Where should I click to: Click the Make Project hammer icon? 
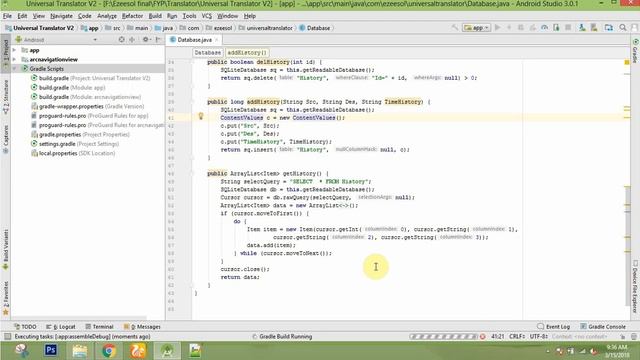(455, 28)
